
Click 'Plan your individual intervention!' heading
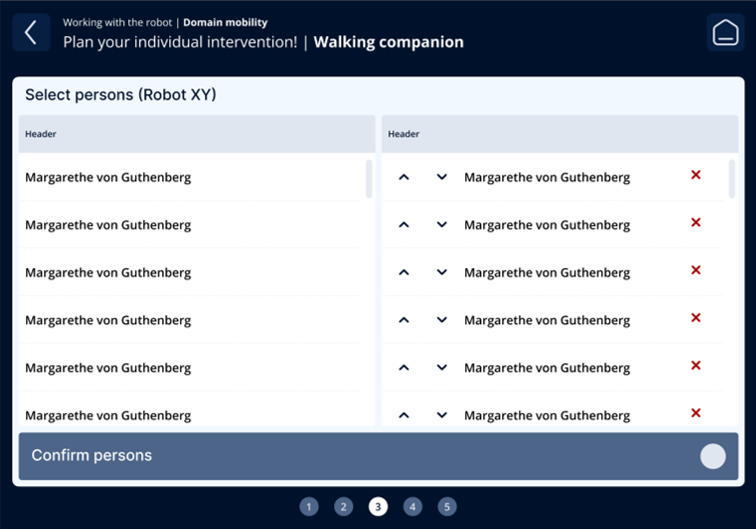point(180,42)
